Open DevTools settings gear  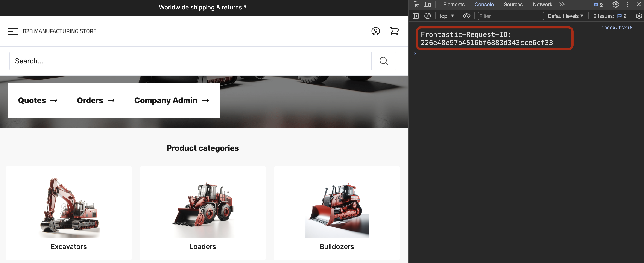(615, 5)
